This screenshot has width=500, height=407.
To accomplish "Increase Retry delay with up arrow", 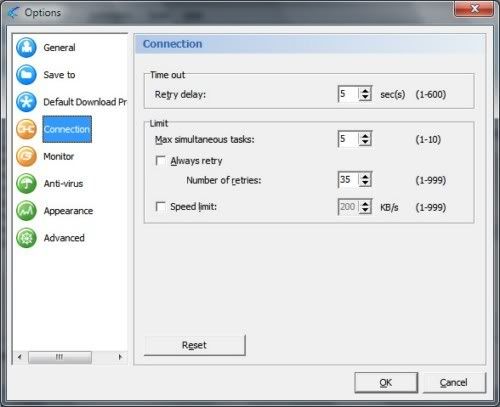I will [365, 91].
